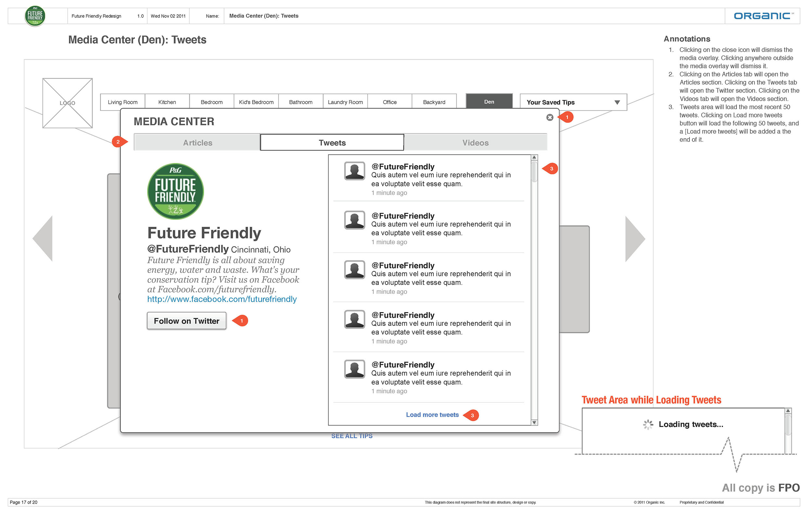Click the loading panel scroll-up arrow

pyautogui.click(x=788, y=411)
